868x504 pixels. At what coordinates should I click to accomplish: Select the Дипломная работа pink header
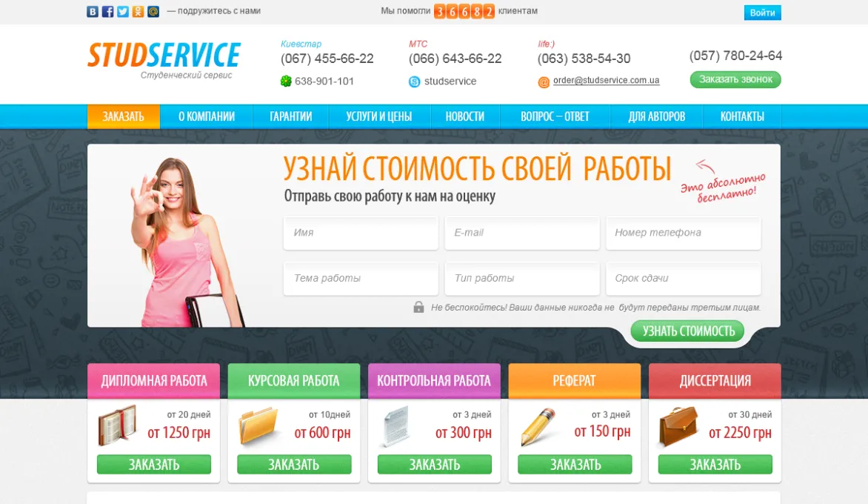pyautogui.click(x=154, y=380)
